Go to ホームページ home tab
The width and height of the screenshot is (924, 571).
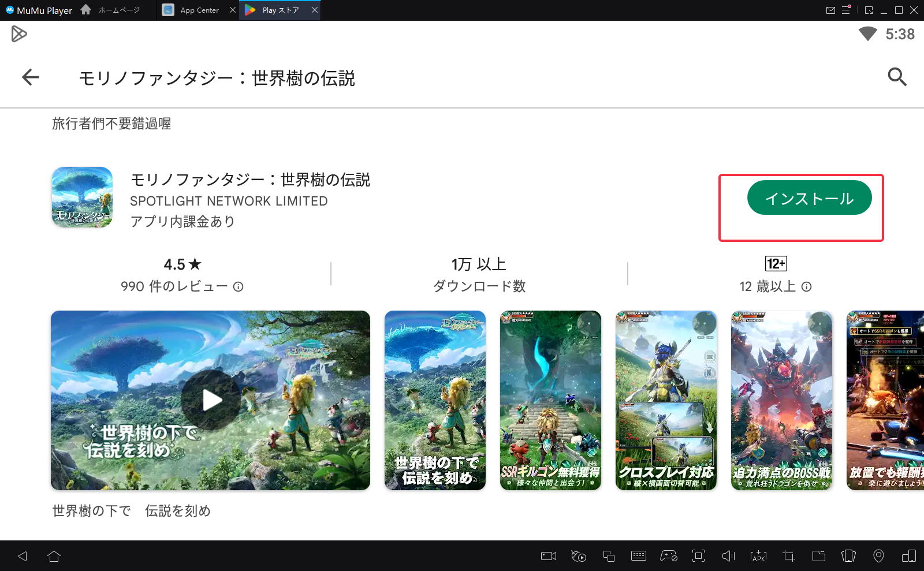pos(110,10)
